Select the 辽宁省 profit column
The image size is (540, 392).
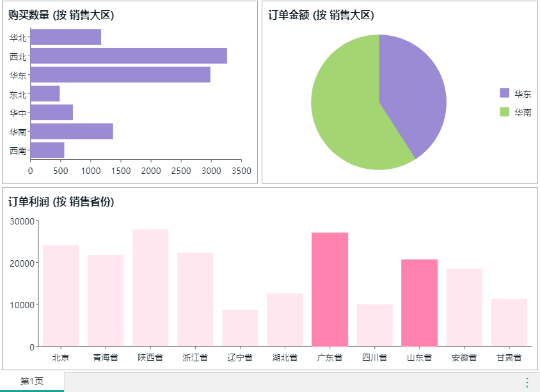coord(240,328)
